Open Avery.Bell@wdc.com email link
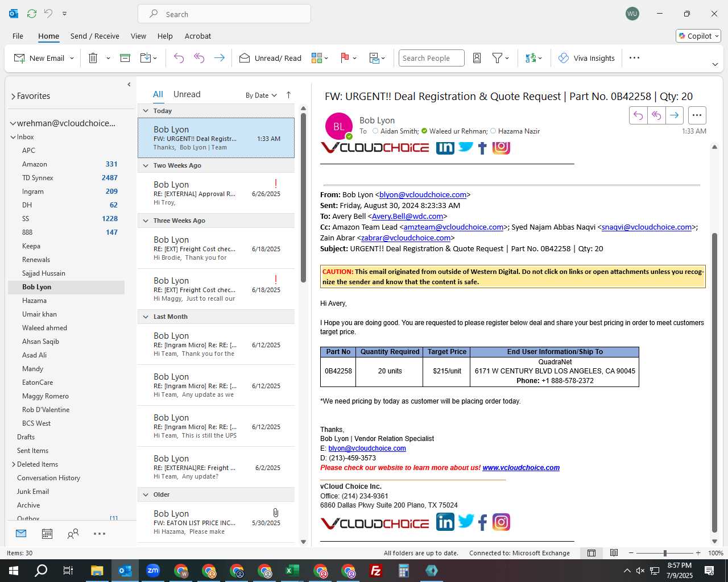The width and height of the screenshot is (728, 582). [407, 216]
